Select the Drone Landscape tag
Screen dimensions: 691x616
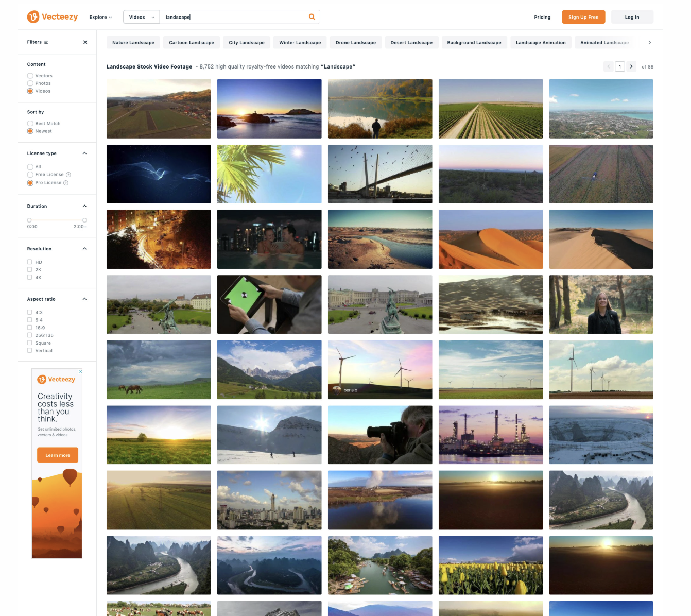[x=355, y=43]
